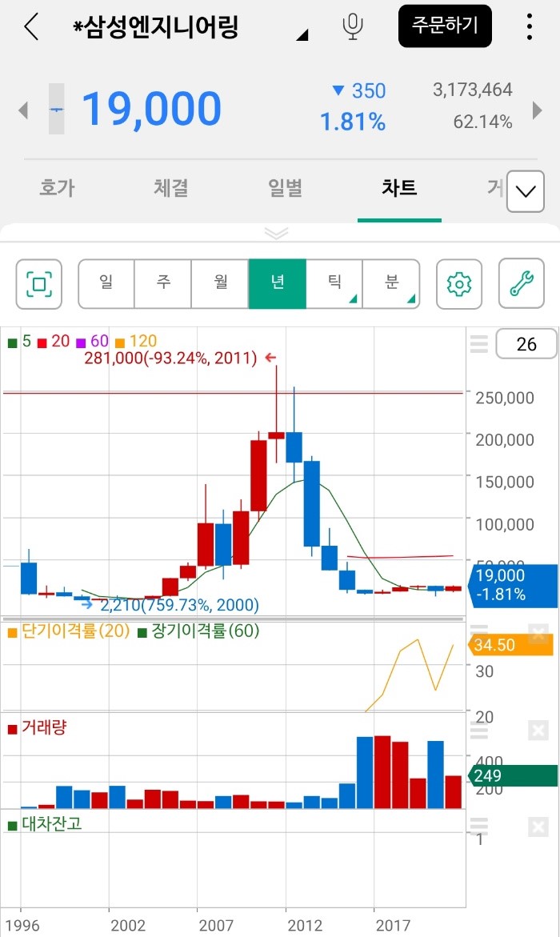Screen dimensions: 560x937
Task: Open chart settings gear
Action: [x=459, y=284]
